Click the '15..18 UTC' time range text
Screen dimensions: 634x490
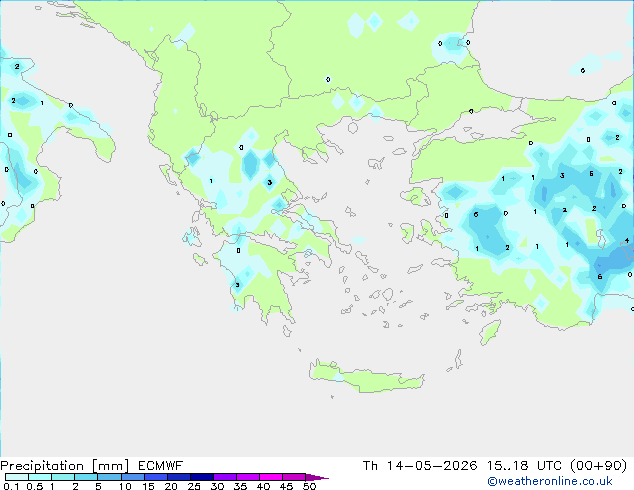(524, 466)
